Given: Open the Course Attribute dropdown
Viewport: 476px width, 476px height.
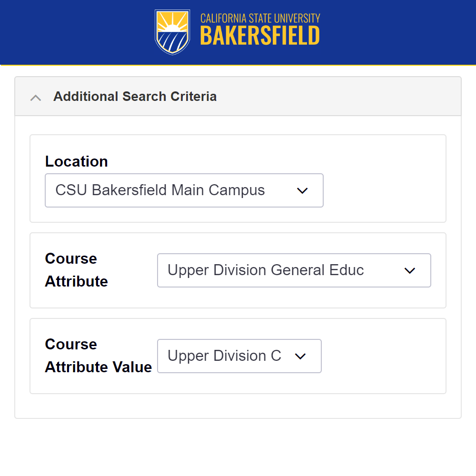Looking at the screenshot, I should tap(294, 270).
